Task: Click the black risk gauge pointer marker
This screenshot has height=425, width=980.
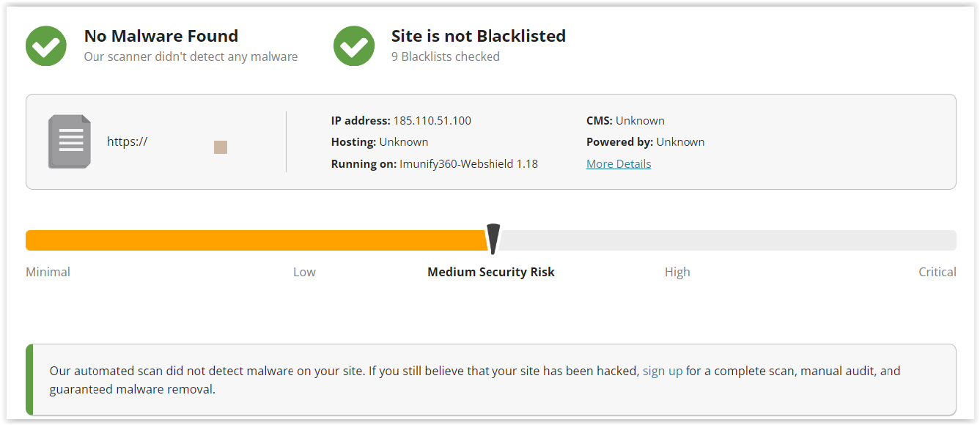Action: coord(493,239)
